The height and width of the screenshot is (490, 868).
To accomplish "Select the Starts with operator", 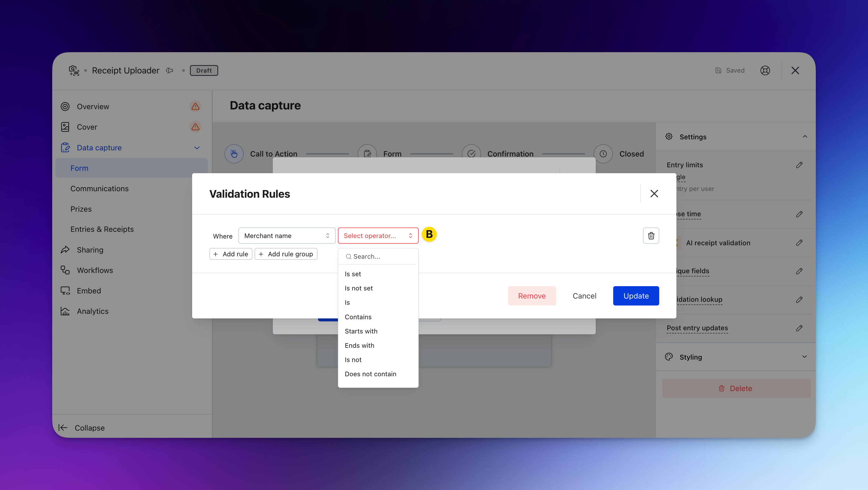I will (x=361, y=331).
